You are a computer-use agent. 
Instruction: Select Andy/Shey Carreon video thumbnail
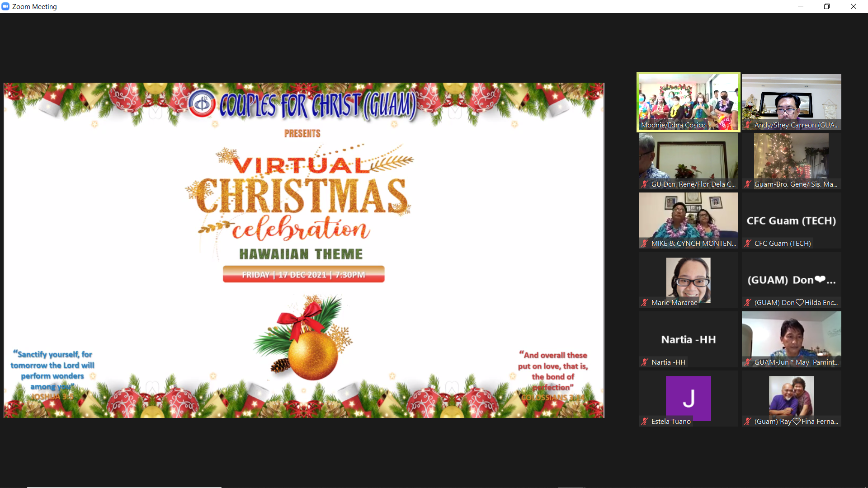tap(791, 102)
